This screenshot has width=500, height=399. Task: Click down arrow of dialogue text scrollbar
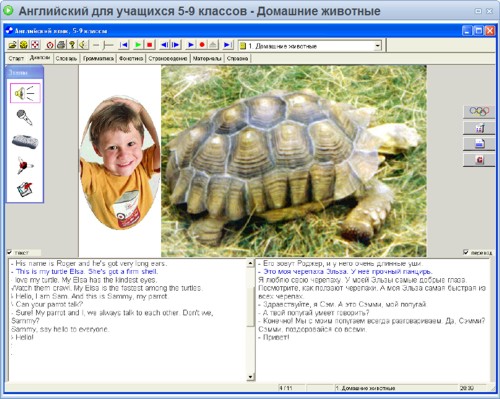click(250, 377)
